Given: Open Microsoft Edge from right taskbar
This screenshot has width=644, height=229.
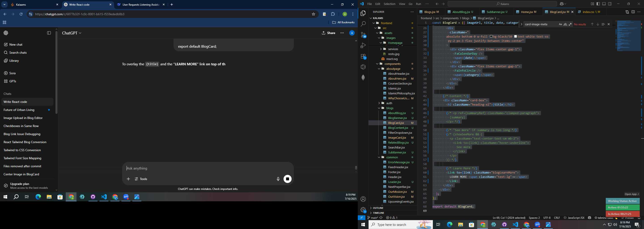Looking at the screenshot, I should (449, 225).
